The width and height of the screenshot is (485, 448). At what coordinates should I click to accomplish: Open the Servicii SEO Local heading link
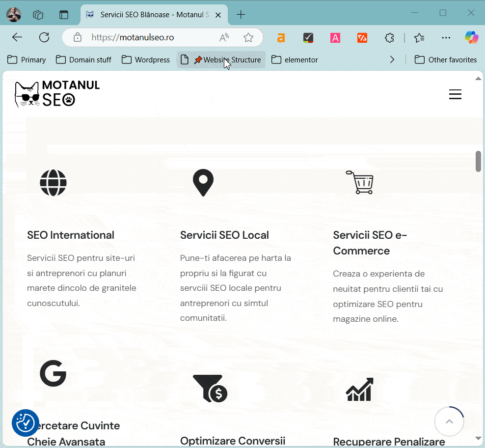(224, 235)
